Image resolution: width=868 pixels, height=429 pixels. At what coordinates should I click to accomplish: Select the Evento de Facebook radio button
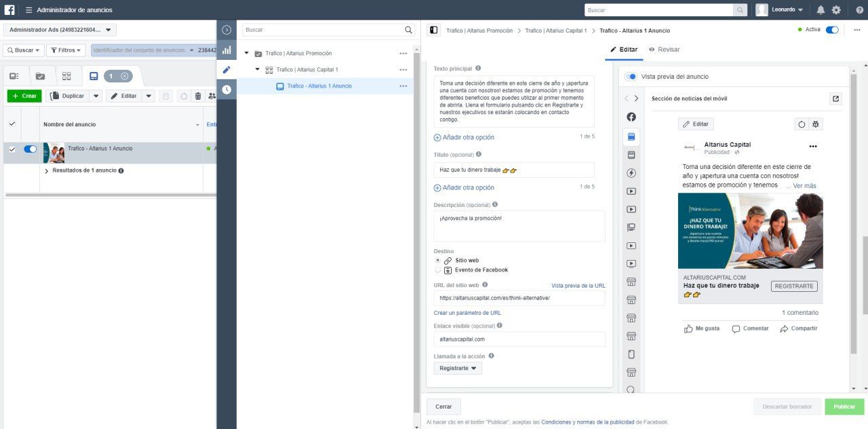pyautogui.click(x=437, y=270)
